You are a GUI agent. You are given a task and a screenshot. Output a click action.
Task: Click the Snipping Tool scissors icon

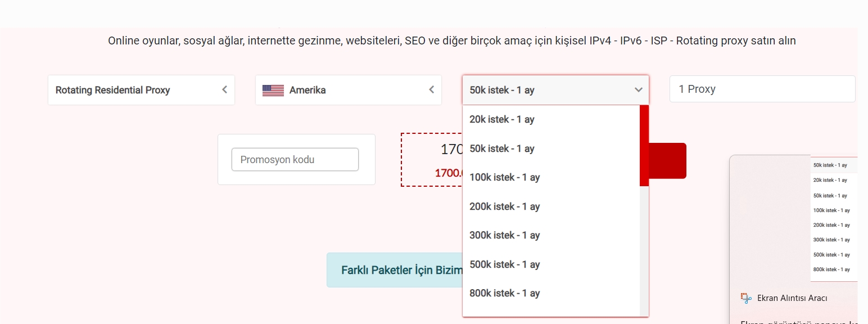746,298
